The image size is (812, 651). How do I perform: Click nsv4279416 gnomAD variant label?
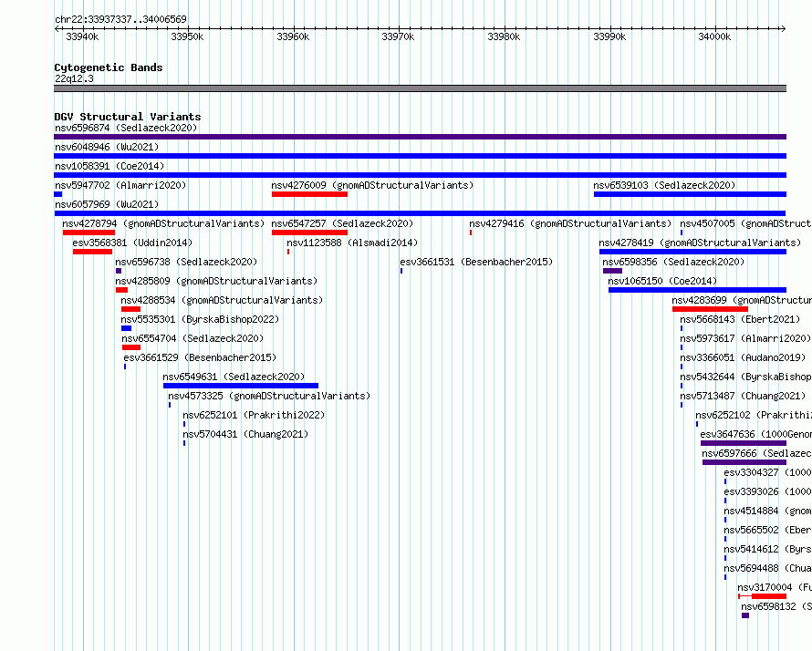[570, 223]
